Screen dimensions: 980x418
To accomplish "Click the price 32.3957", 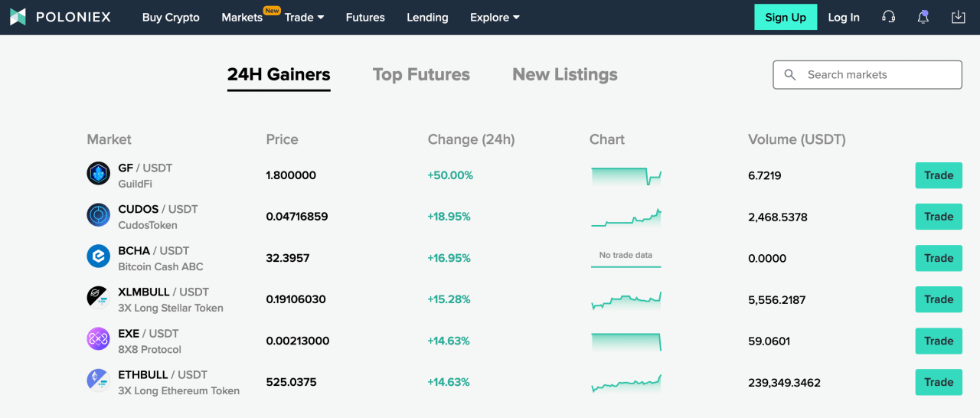I will click(x=288, y=258).
